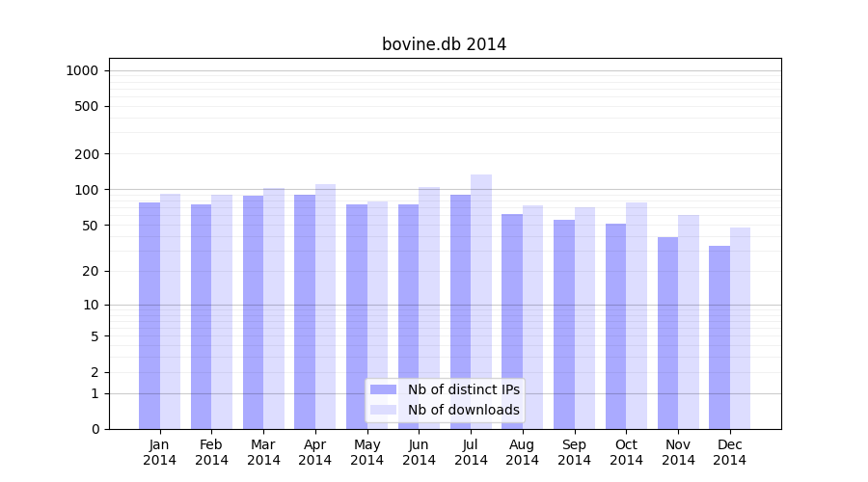This screenshot has width=868, height=482.
Task: Select the May 2014 distinct IPs bar
Action: pyautogui.click(x=357, y=316)
